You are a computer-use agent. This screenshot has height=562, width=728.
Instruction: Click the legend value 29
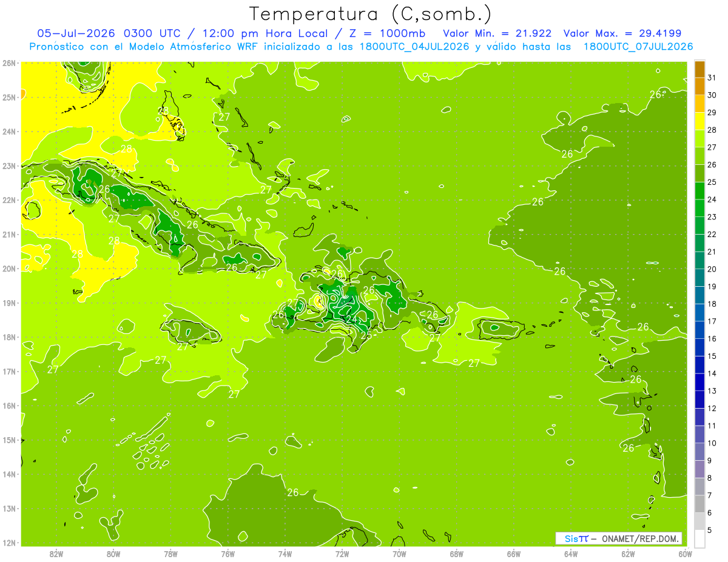[x=712, y=112]
